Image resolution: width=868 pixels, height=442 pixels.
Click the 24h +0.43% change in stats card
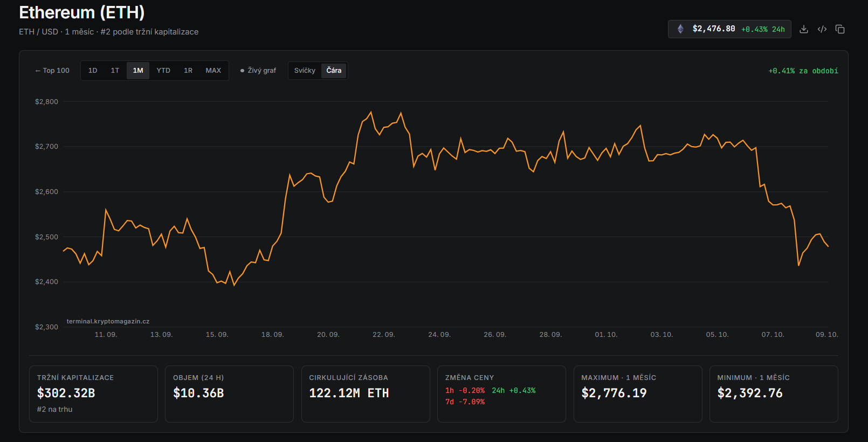coord(514,391)
